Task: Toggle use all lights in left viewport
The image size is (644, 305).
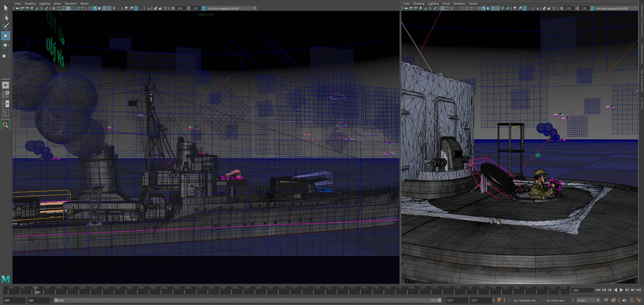Action: [x=114, y=8]
